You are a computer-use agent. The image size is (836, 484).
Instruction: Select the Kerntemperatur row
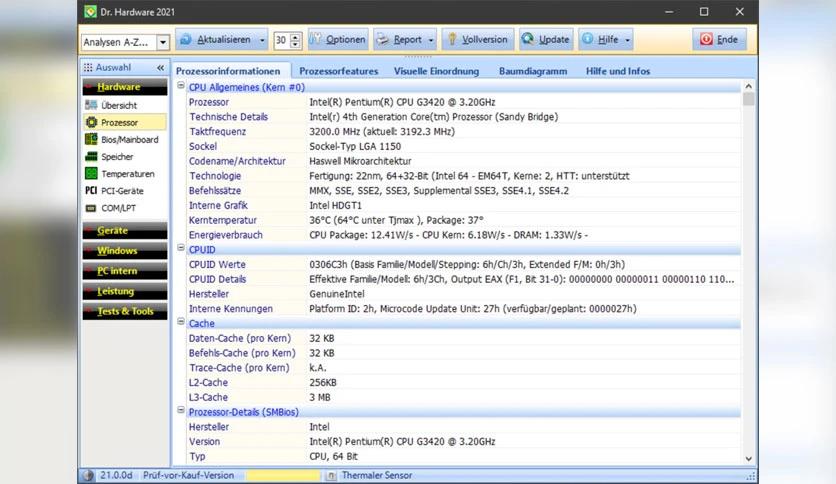tap(463, 220)
